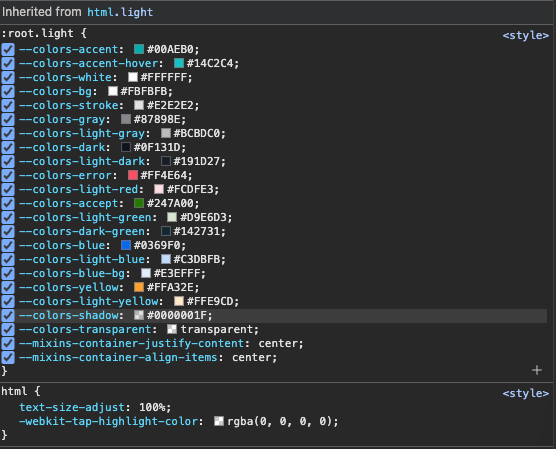Edit the center value of align-items
Screen dimensions: 556x449
pos(252,357)
